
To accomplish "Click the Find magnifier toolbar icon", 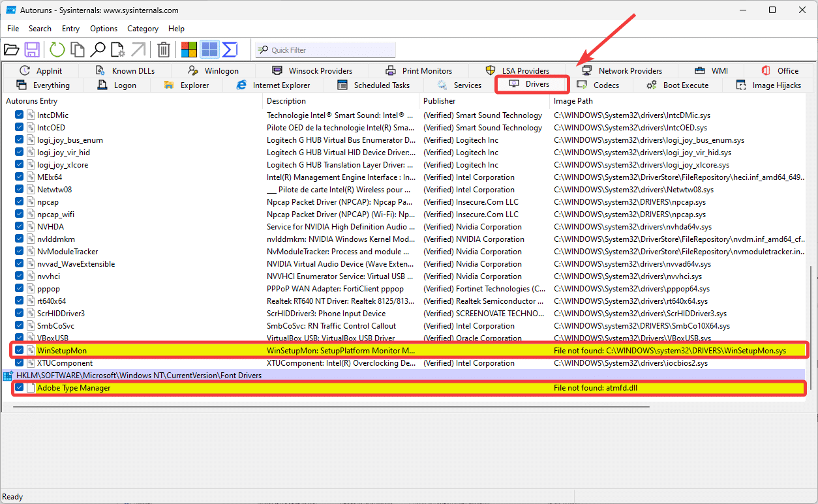I will coord(98,50).
